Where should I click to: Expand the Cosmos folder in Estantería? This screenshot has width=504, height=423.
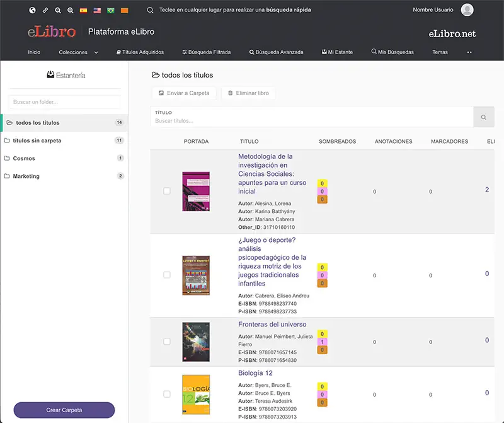pyautogui.click(x=25, y=158)
